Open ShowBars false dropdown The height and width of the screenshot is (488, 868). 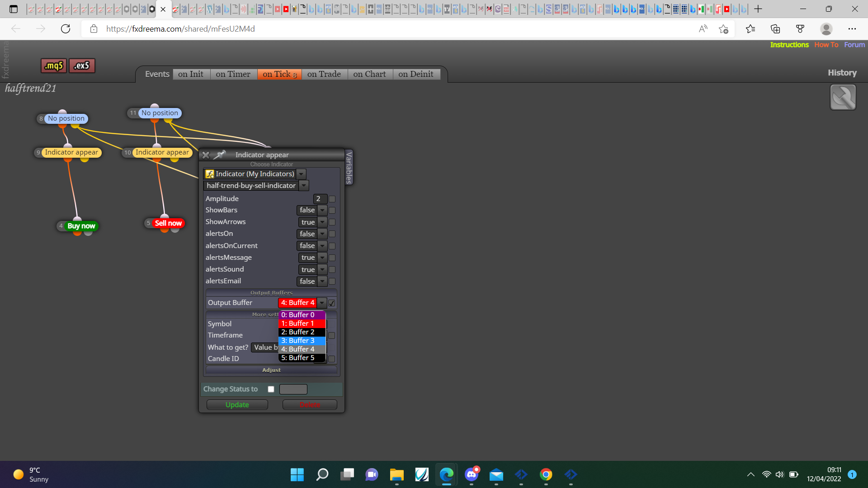[322, 210]
